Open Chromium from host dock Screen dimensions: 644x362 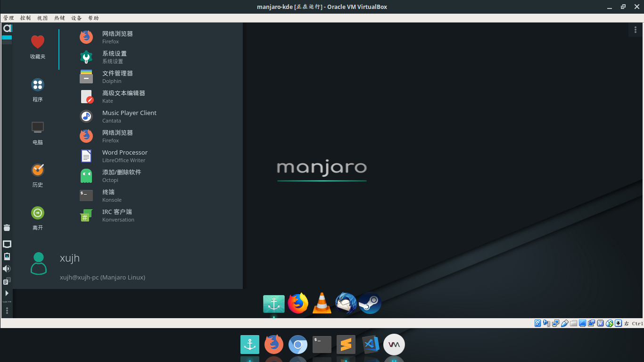[298, 345]
